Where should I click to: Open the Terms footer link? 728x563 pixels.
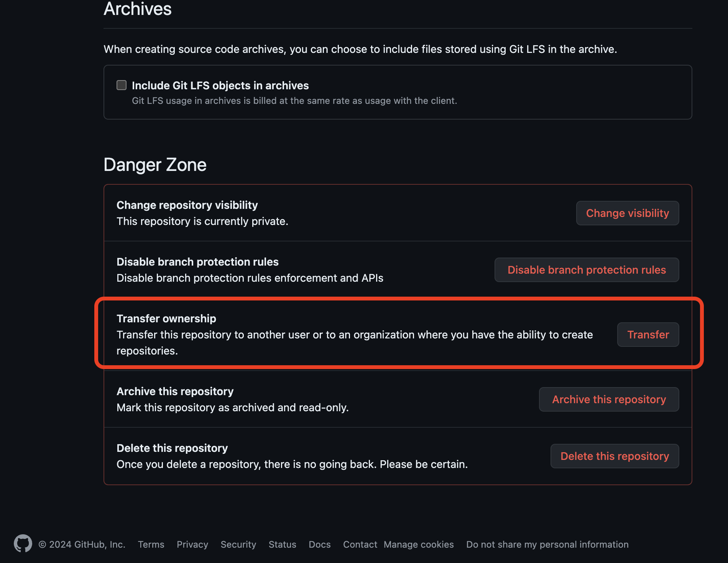(x=151, y=545)
